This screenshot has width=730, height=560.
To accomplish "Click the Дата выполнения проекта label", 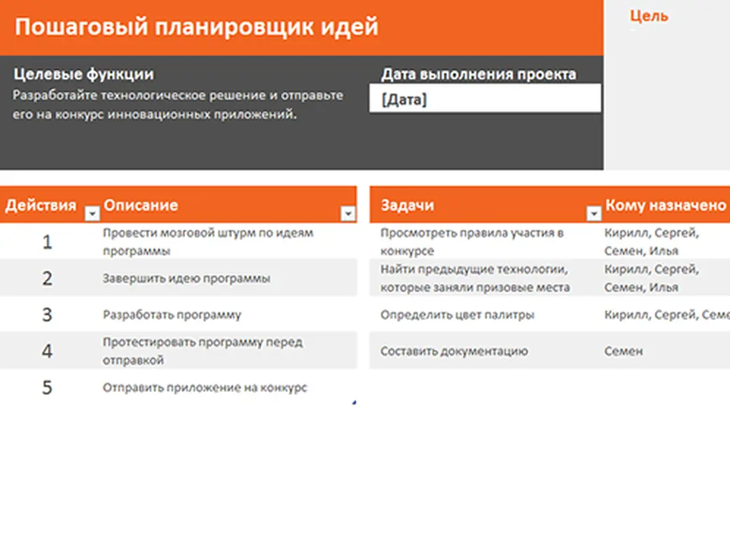I will [x=478, y=73].
